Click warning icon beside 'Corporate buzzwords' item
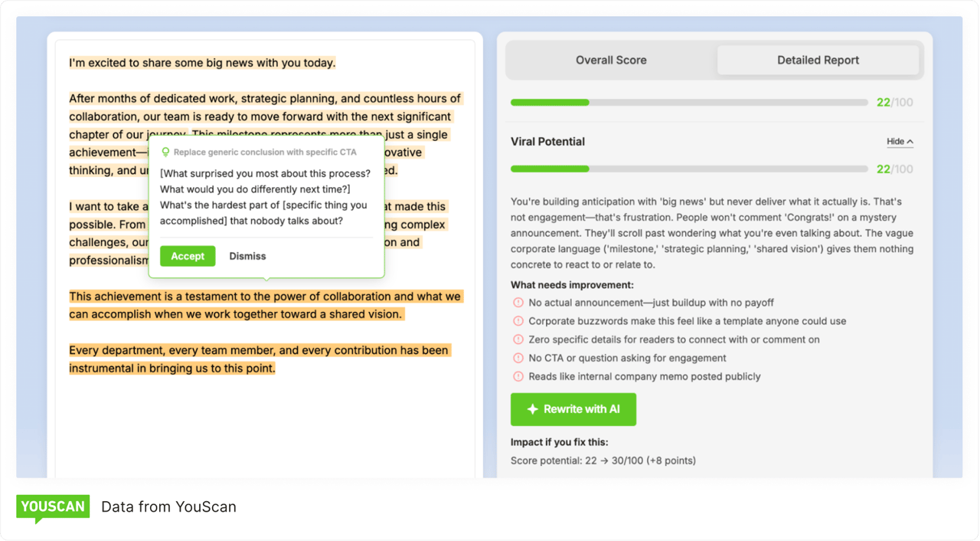Screen dimensions: 980x541 click(x=518, y=321)
